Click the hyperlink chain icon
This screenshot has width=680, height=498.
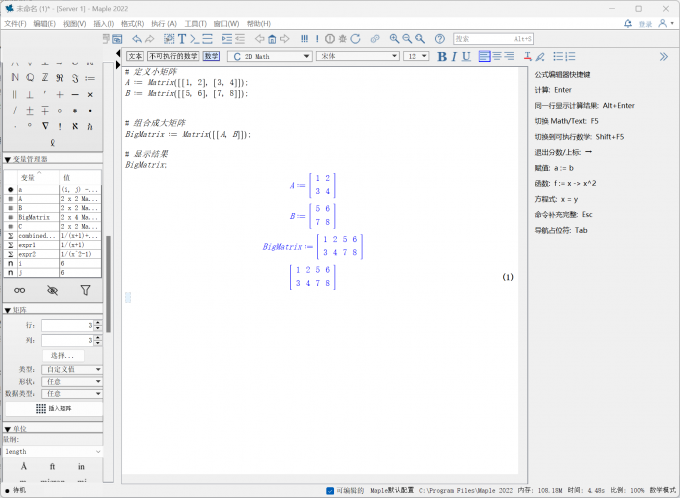tap(375, 39)
